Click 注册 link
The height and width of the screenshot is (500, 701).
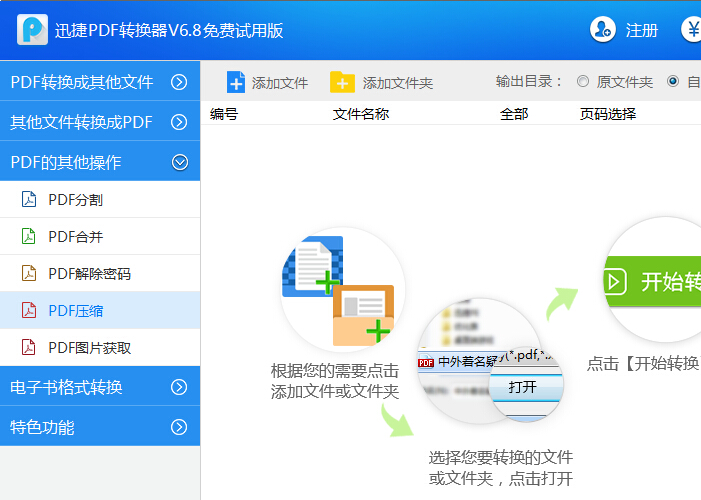[642, 30]
